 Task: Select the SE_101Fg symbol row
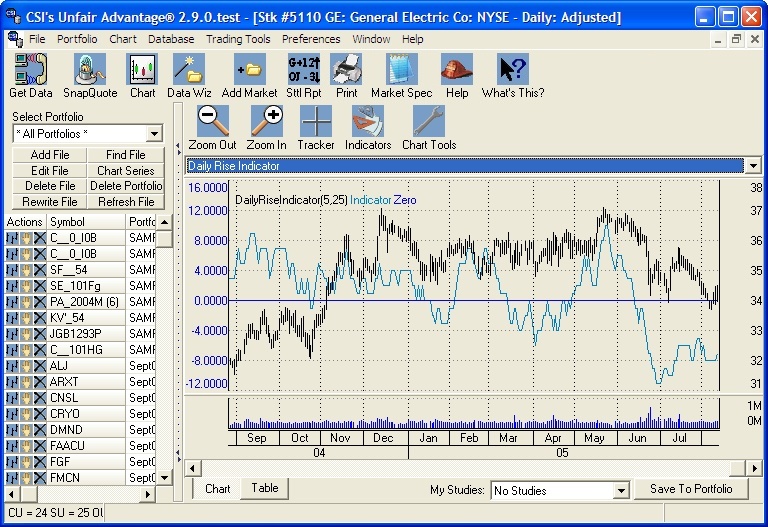point(86,286)
